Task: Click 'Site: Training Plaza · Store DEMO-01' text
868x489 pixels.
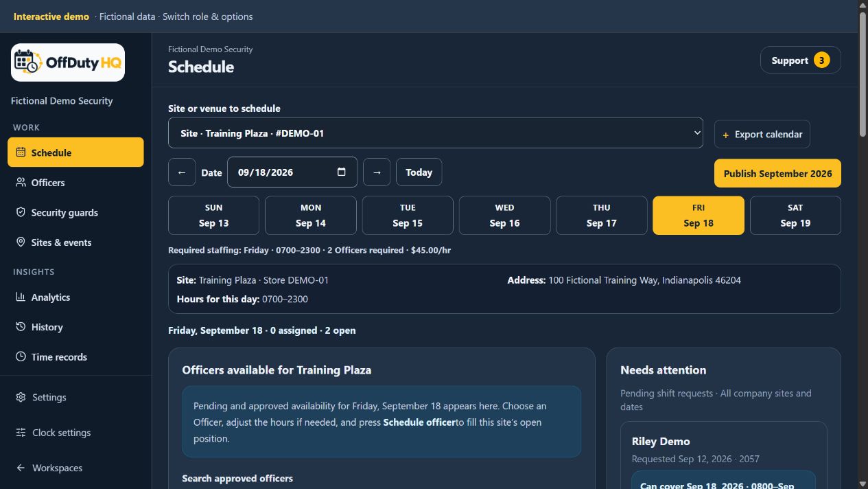Action: pos(253,280)
